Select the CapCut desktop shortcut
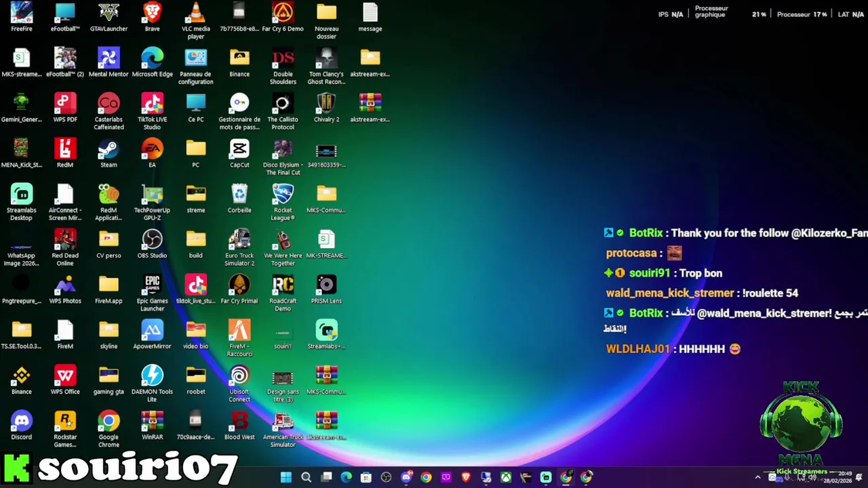The height and width of the screenshot is (488, 868). (x=239, y=154)
